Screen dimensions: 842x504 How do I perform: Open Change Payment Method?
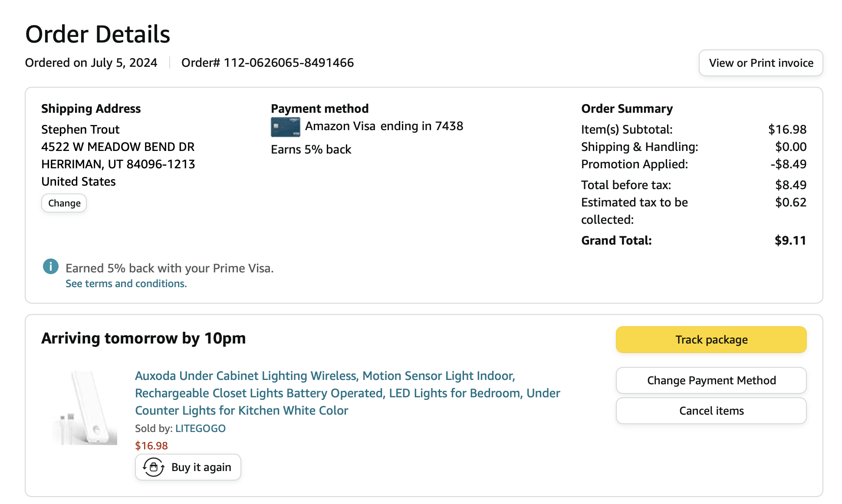[711, 380]
